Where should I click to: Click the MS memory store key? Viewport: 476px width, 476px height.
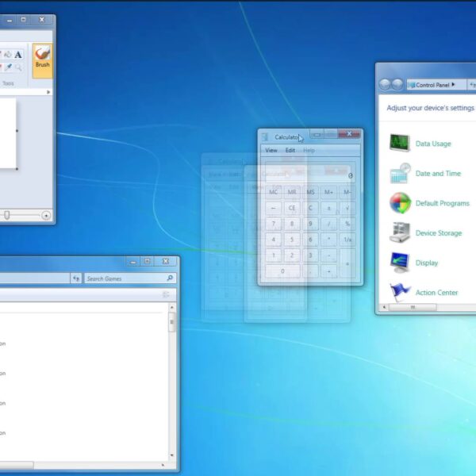point(310,192)
